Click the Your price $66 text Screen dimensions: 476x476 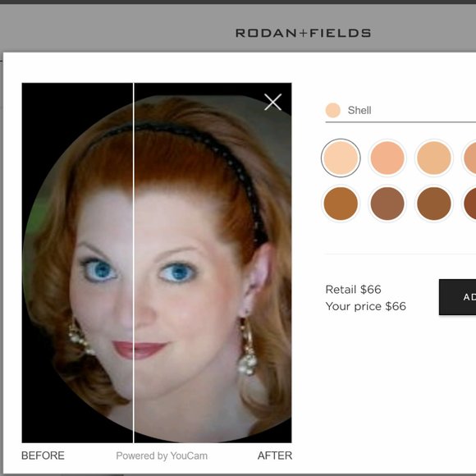click(365, 306)
